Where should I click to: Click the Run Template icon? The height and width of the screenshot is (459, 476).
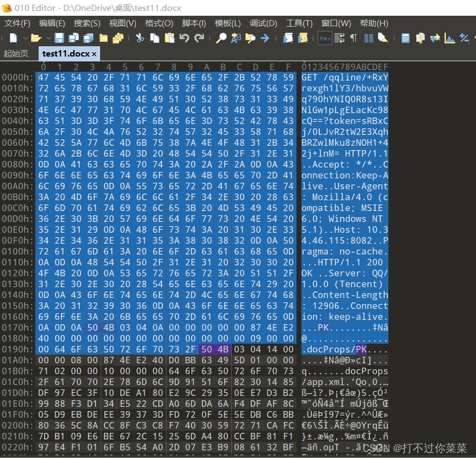[x=303, y=38]
